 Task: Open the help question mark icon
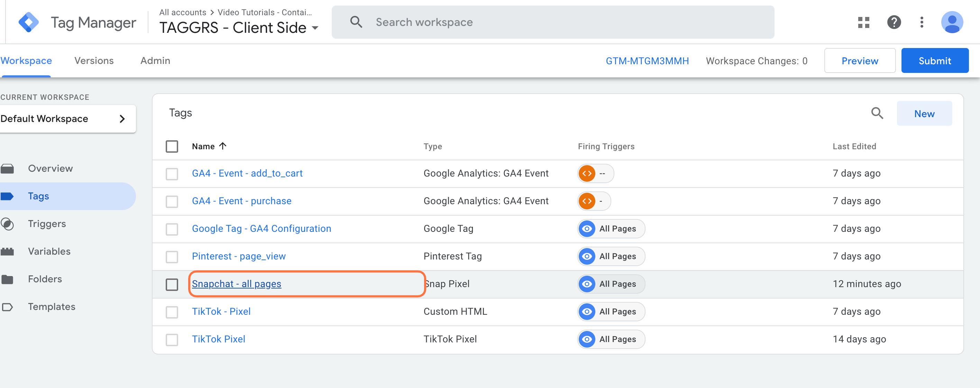tap(894, 22)
